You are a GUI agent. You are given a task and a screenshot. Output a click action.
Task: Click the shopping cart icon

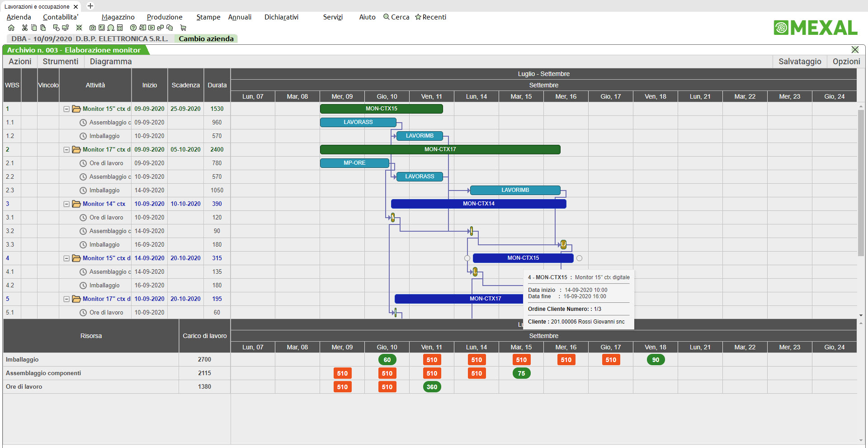point(184,28)
